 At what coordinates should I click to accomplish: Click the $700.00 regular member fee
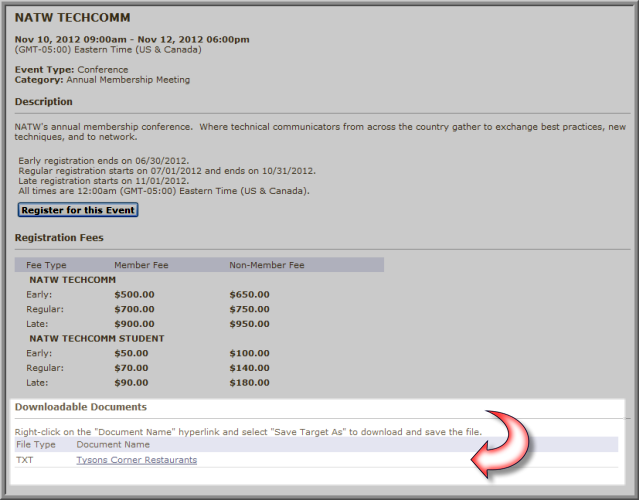point(134,309)
